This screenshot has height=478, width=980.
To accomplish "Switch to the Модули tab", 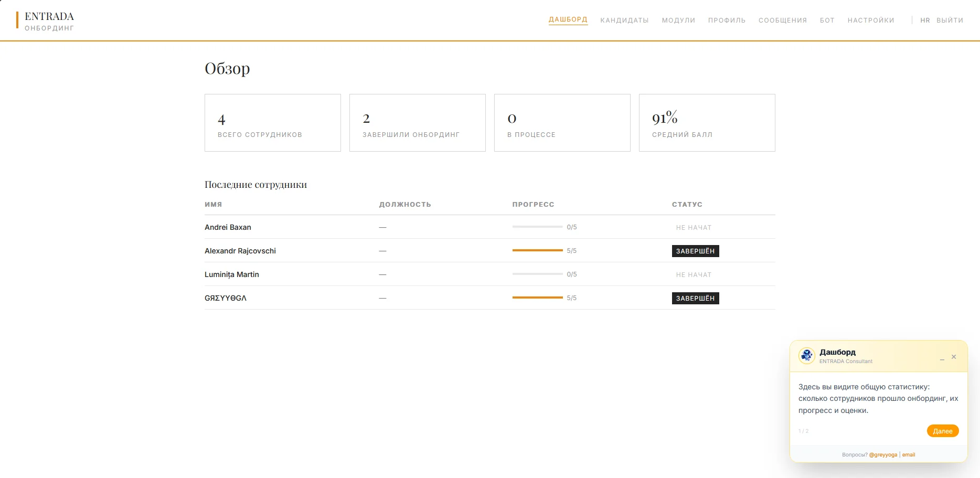I will tap(678, 20).
